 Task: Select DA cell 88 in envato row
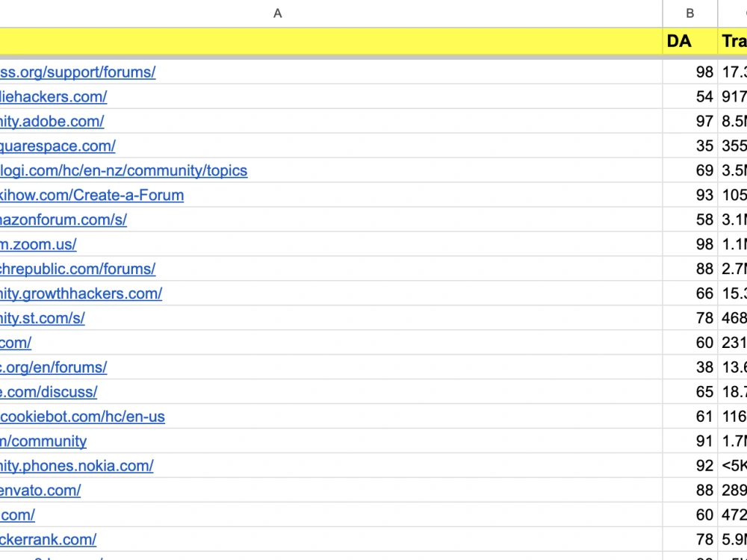coord(689,491)
